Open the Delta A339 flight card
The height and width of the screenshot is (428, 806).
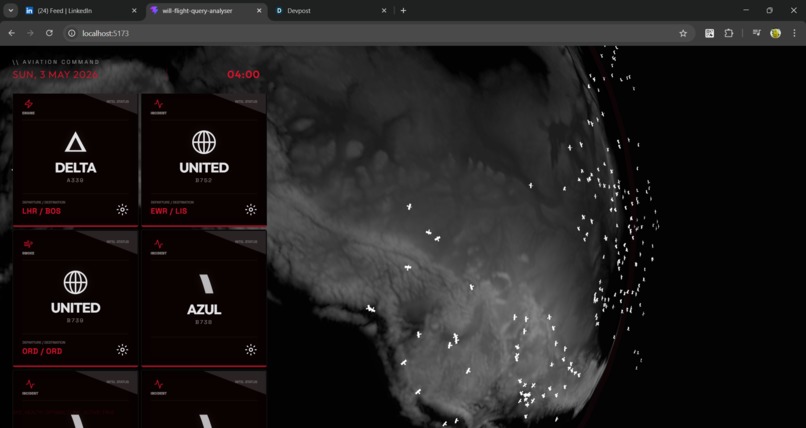pyautogui.click(x=76, y=160)
